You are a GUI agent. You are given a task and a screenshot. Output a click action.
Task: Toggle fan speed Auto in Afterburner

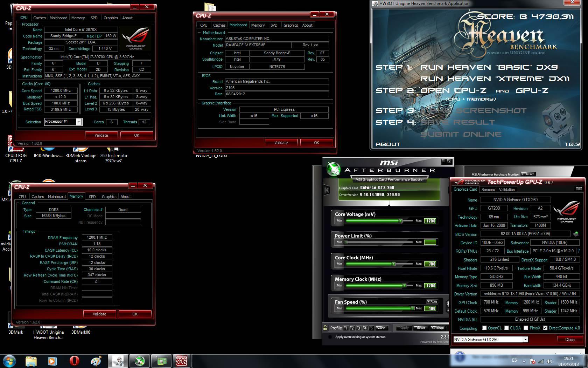tap(432, 301)
